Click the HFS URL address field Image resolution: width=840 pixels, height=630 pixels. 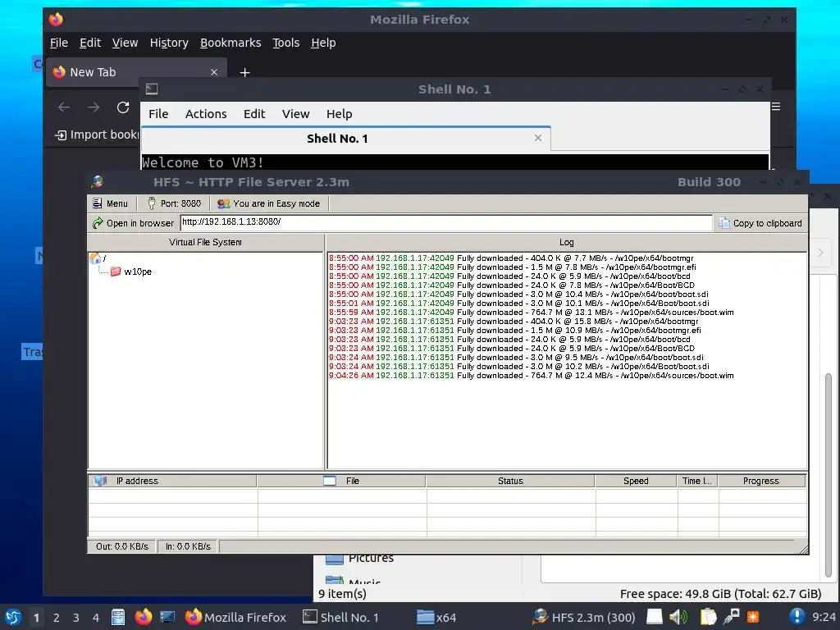(x=445, y=222)
